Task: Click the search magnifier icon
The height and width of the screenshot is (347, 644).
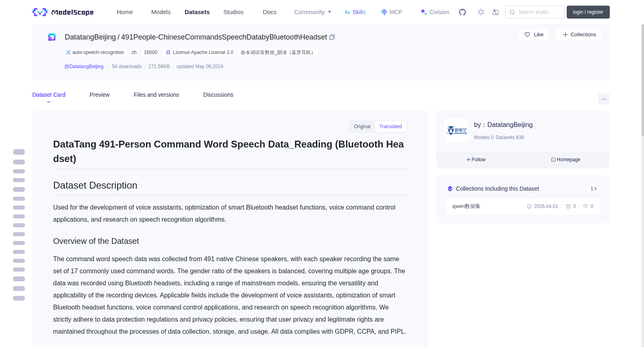Action: [x=512, y=12]
